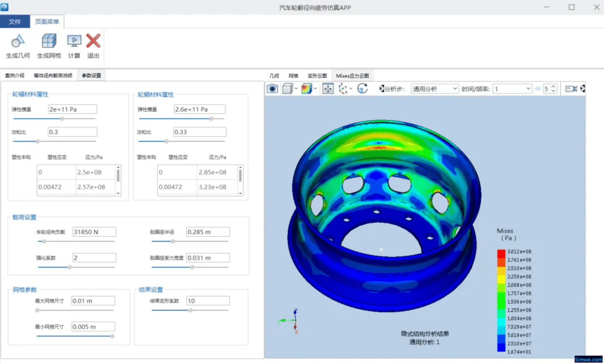This screenshot has width=604, height=364.
Task: Click the 3.23e+08 stress table cell
Action: 217,187
